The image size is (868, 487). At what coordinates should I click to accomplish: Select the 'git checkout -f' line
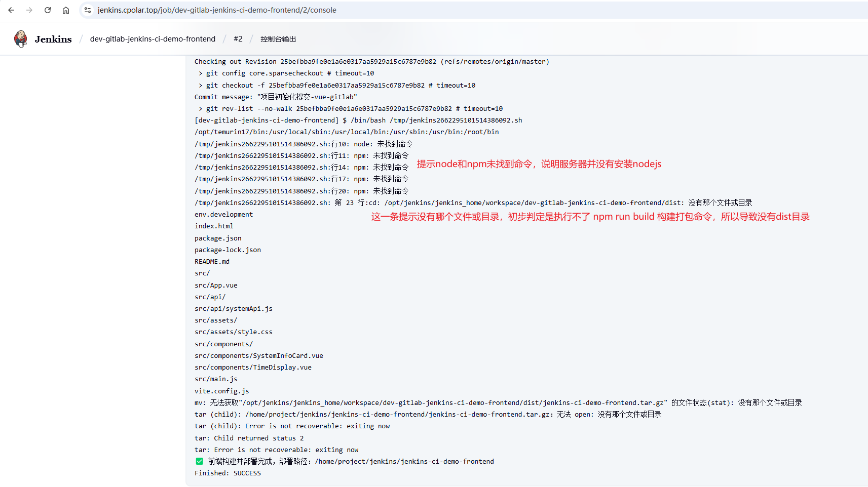coord(337,86)
